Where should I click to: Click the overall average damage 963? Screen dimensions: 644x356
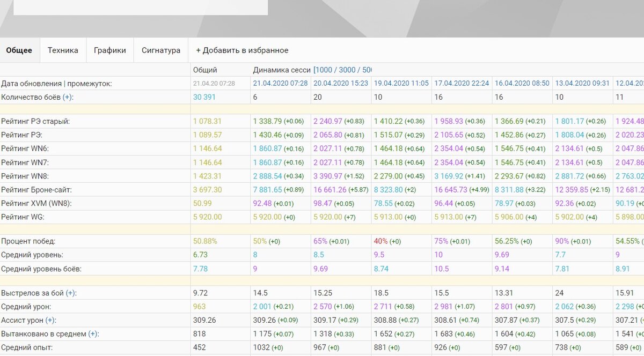coord(199,307)
